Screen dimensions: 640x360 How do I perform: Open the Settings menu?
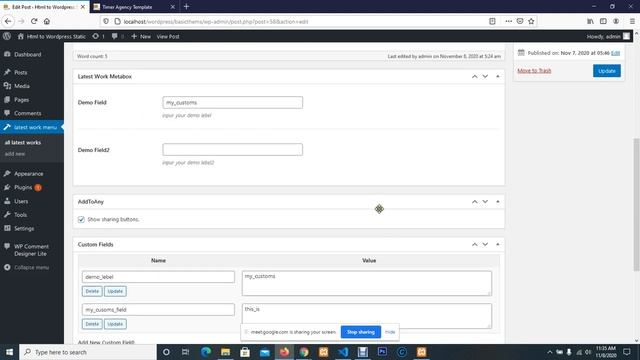(24, 228)
